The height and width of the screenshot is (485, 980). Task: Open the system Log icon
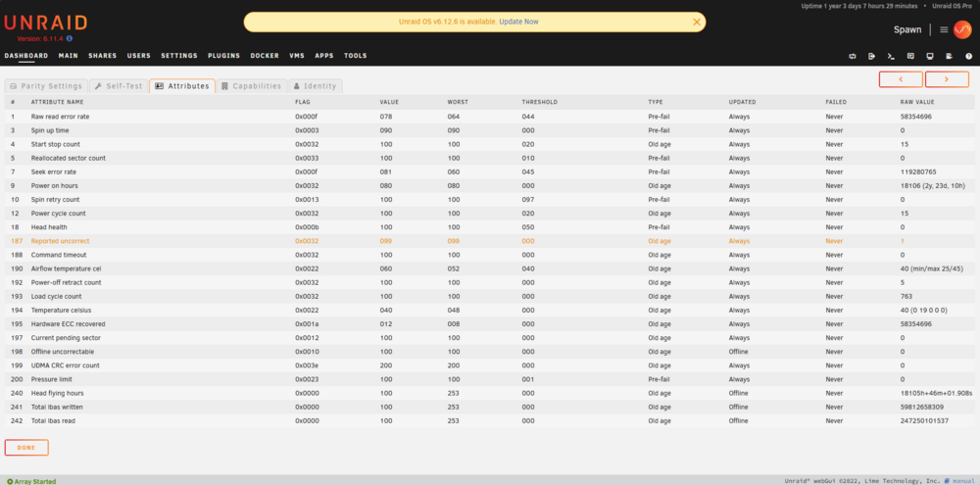[x=950, y=56]
